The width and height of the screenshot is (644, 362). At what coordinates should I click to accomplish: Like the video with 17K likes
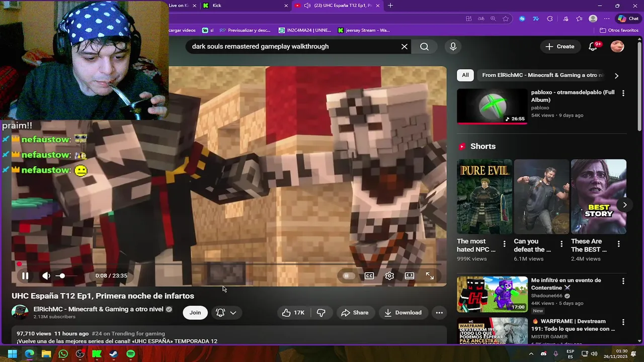click(x=293, y=313)
